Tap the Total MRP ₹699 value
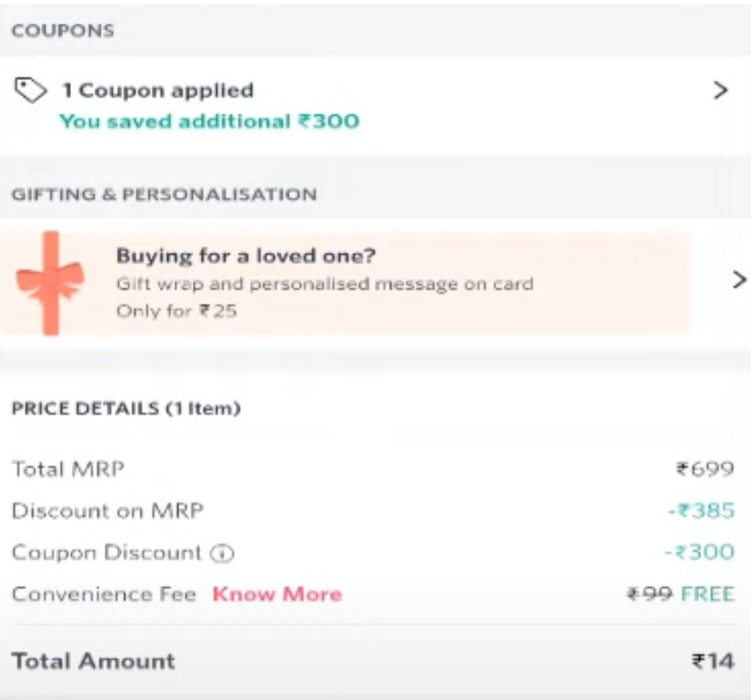The image size is (751, 700). point(705,469)
